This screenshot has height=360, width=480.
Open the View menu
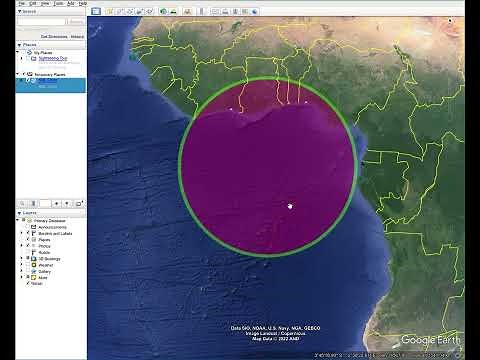click(x=45, y=3)
